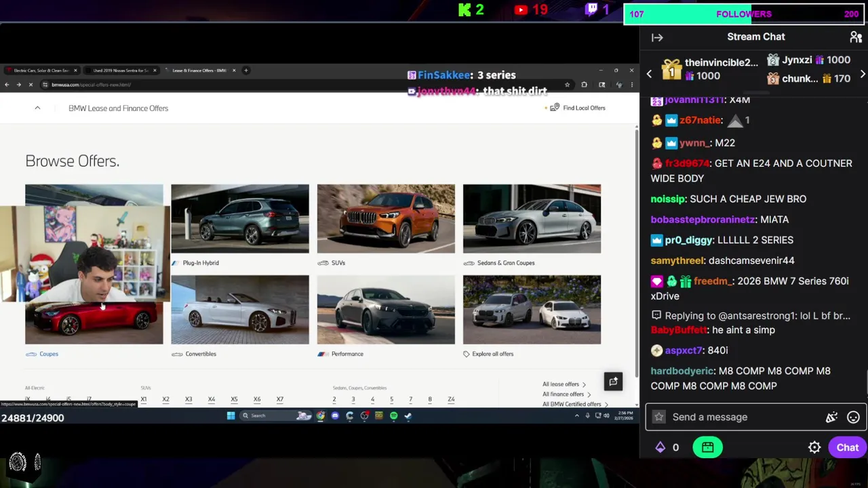Viewport: 868px width, 488px height.
Task: Open Explore all offers link
Action: (x=492, y=354)
